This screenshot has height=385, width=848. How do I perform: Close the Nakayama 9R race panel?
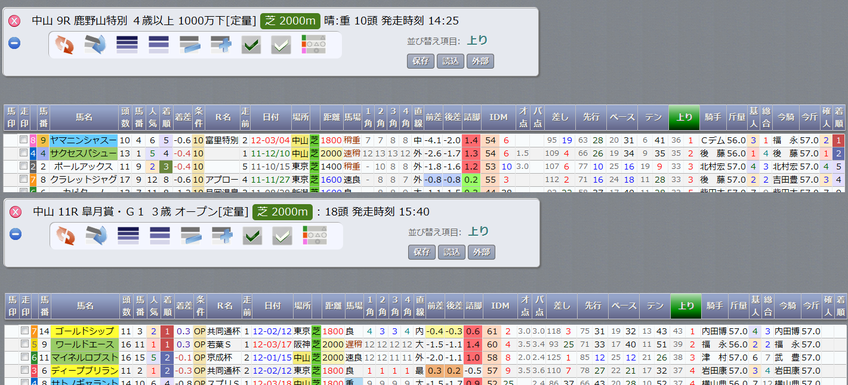tap(15, 21)
